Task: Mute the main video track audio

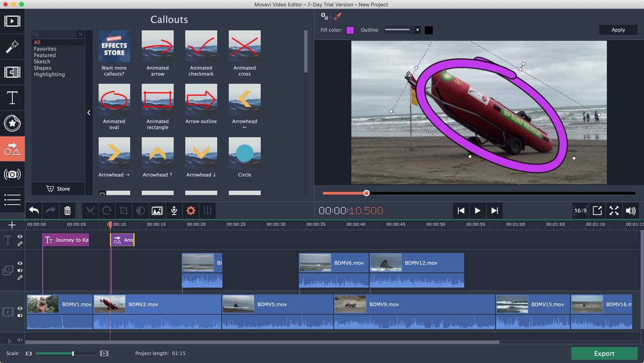Action: point(20,316)
